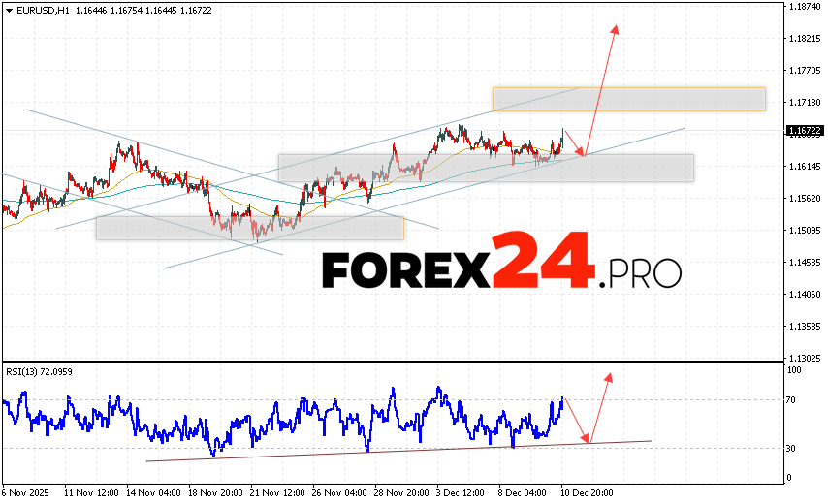The height and width of the screenshot is (504, 828).
Task: Click the 1.13025 price axis label
Action: (805, 357)
